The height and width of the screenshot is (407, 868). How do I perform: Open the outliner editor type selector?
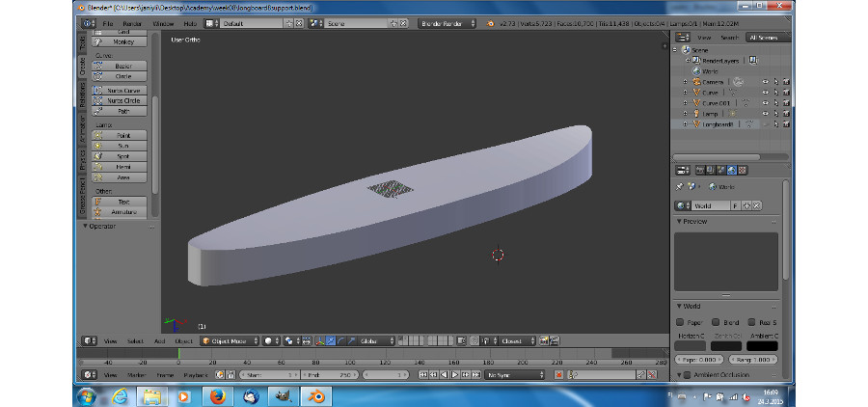[x=683, y=37]
